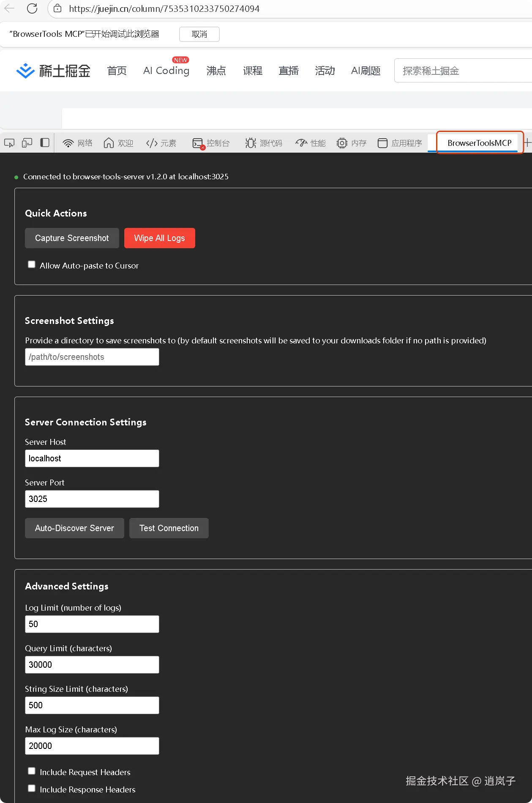Click the Server Host field containing localhost

(92, 458)
